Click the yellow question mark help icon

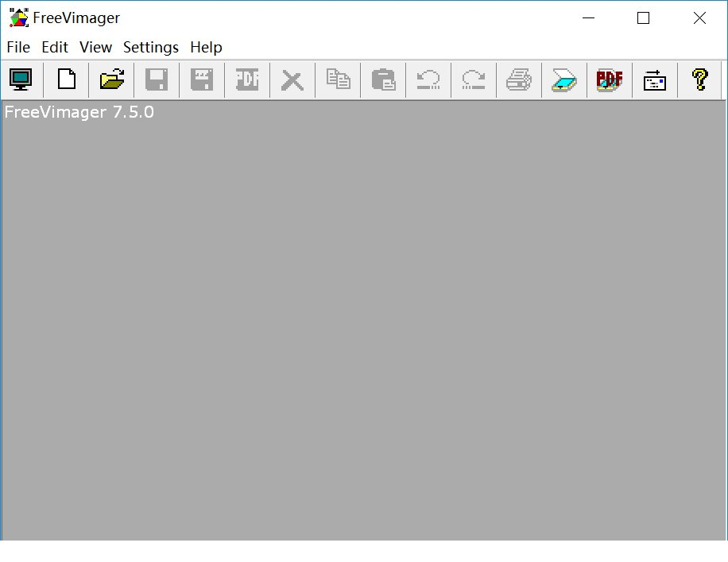699,79
